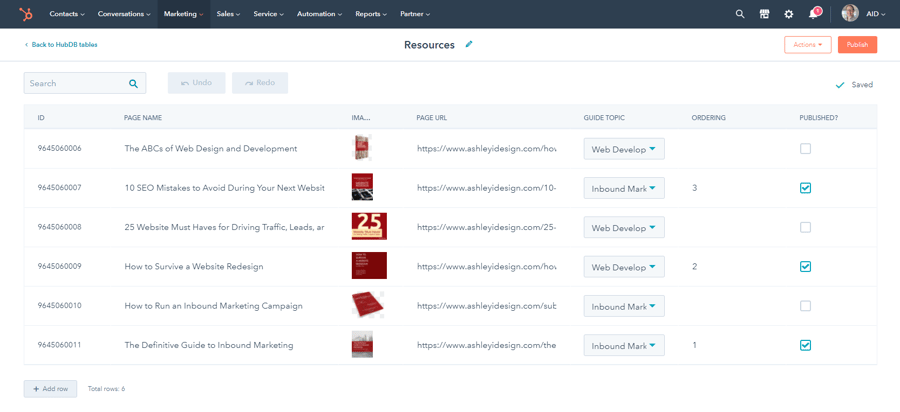This screenshot has width=900, height=412.
Task: Open the 25 Website Must Haves thumbnail
Action: (369, 226)
